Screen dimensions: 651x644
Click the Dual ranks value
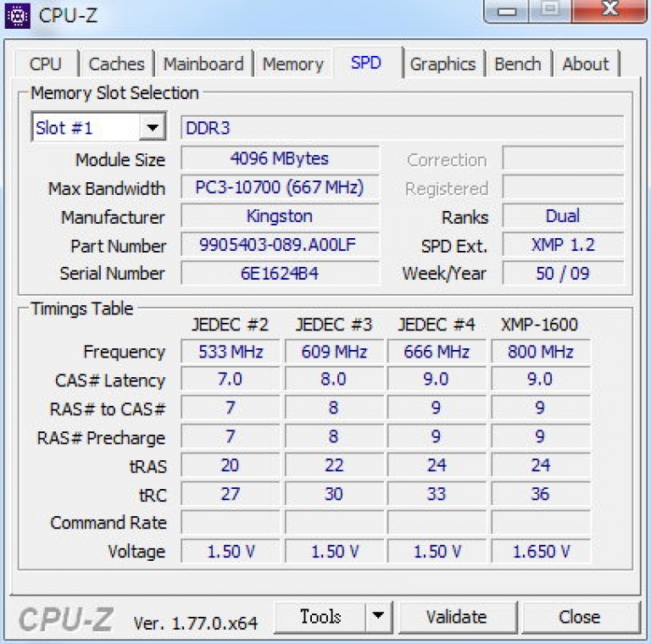point(563,216)
